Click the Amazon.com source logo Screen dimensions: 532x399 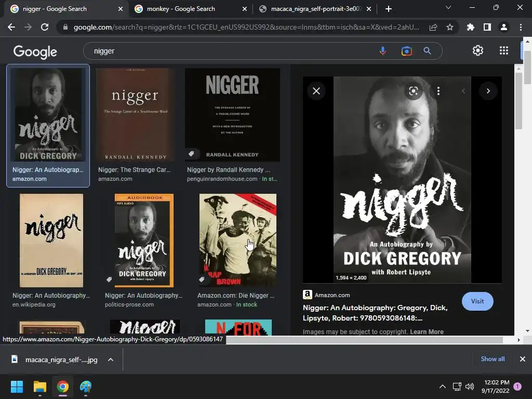pyautogui.click(x=308, y=295)
